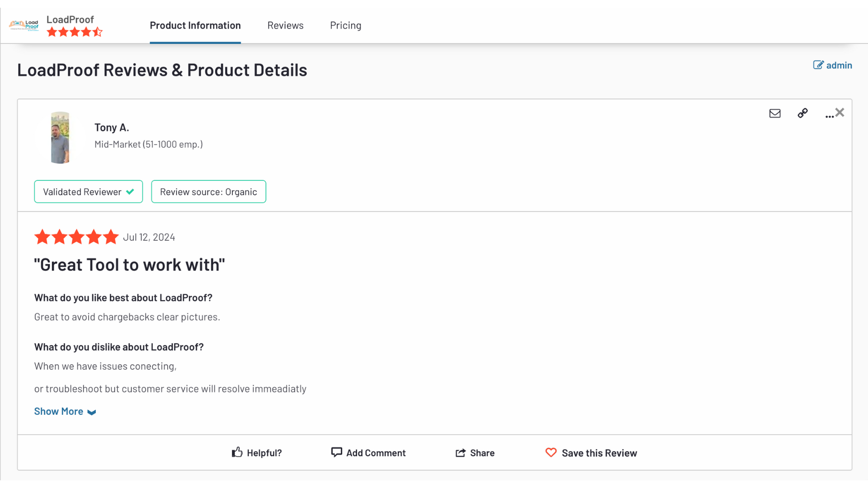Click the LoadProof name in header

click(70, 19)
